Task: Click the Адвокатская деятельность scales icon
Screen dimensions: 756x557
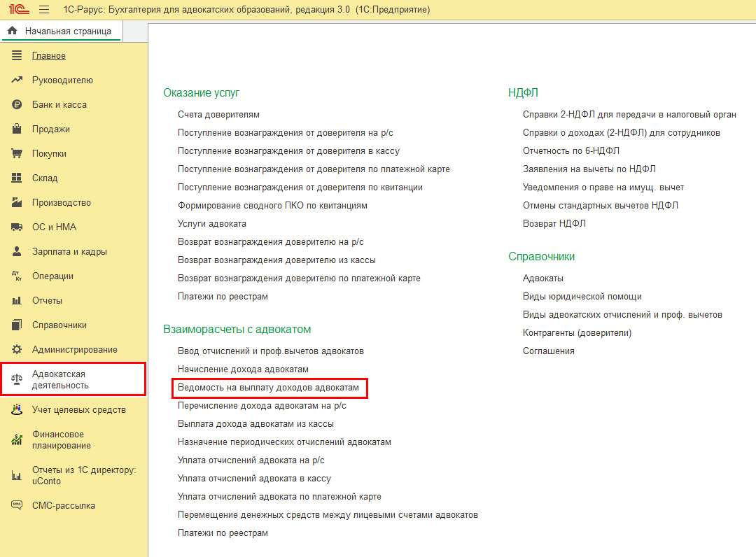Action: point(17,379)
